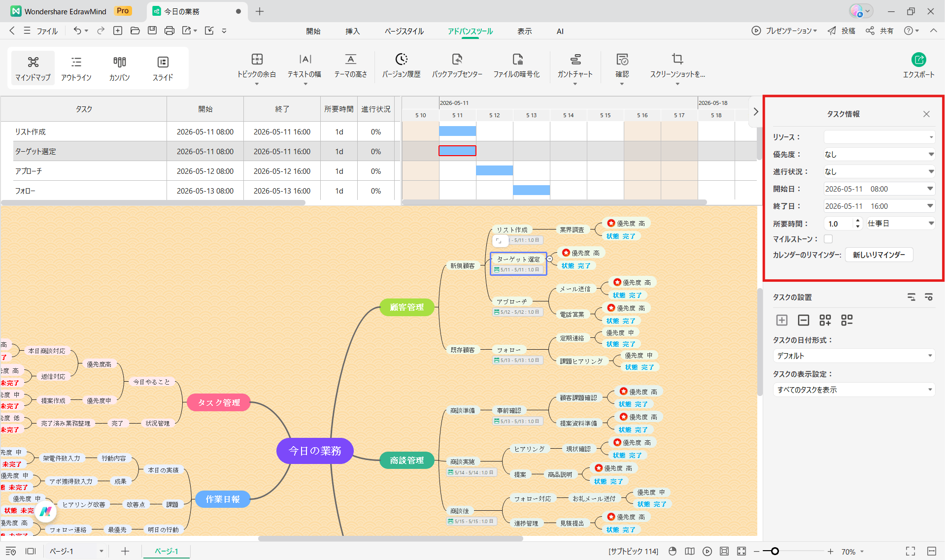This screenshot has height=560, width=945.
Task: Close the タスク情報 panel
Action: 926,114
